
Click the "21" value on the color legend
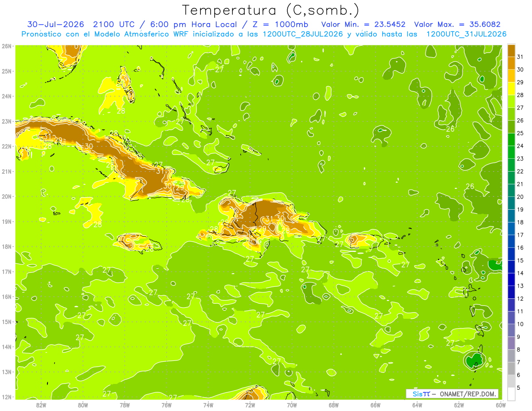click(520, 184)
